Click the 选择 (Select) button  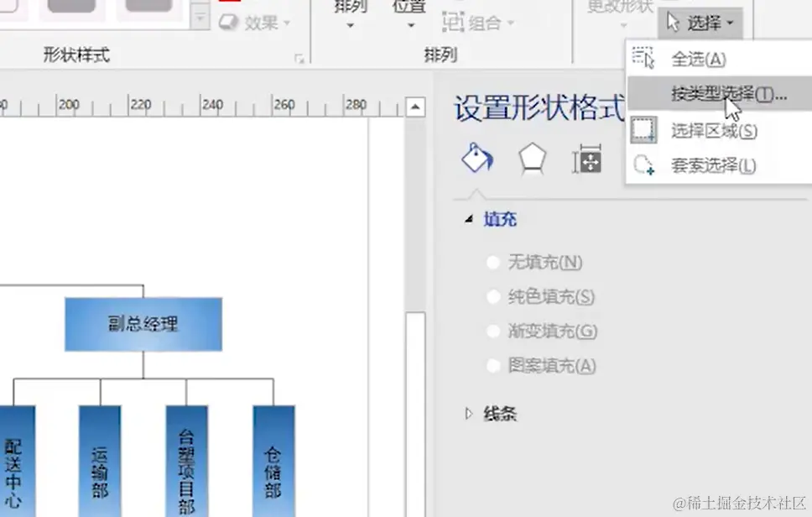click(701, 23)
